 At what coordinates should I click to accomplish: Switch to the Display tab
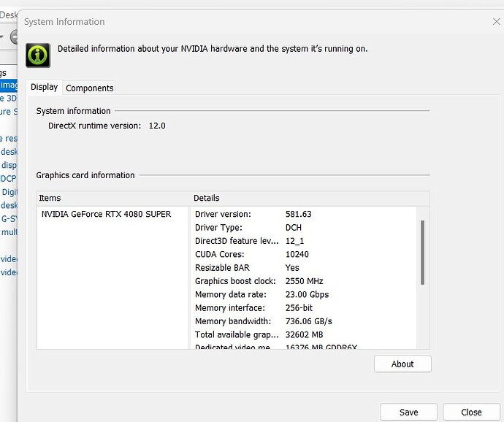pos(45,87)
